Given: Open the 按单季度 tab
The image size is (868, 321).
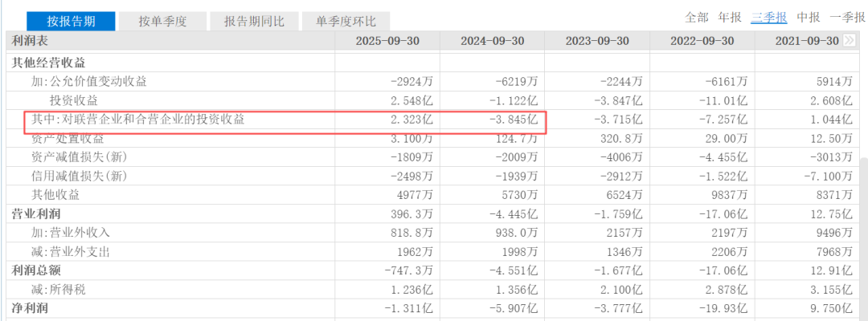Looking at the screenshot, I should click(162, 22).
